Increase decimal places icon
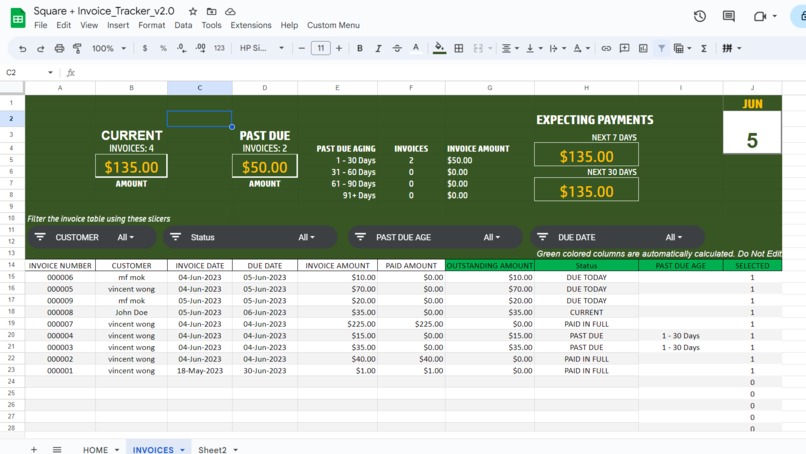 point(200,48)
